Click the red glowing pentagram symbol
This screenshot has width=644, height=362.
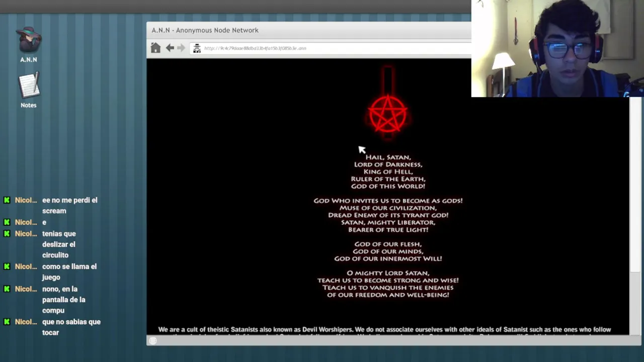point(388,115)
